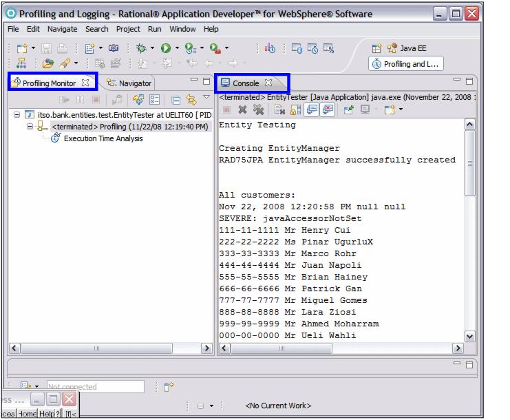The height and width of the screenshot is (420, 510).
Task: Toggle Scroll Lock in Console toolbar
Action: point(295,110)
